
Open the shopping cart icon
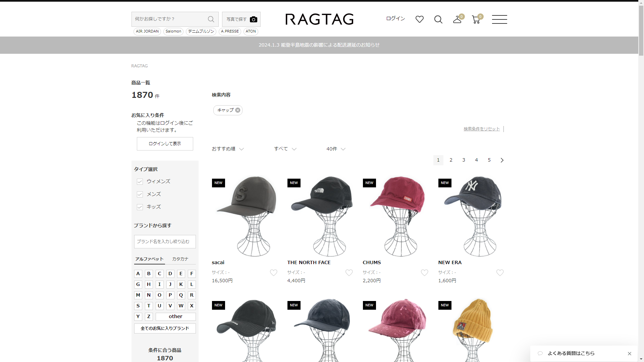pyautogui.click(x=476, y=19)
